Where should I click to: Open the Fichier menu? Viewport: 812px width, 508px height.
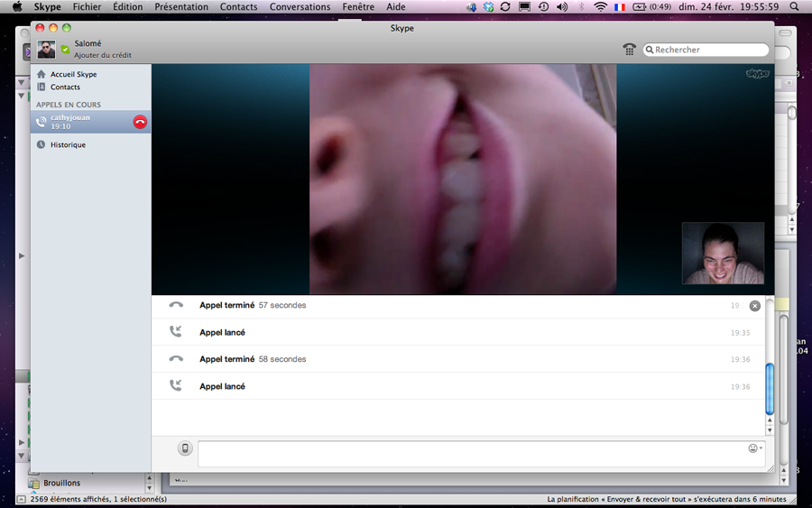pyautogui.click(x=87, y=6)
